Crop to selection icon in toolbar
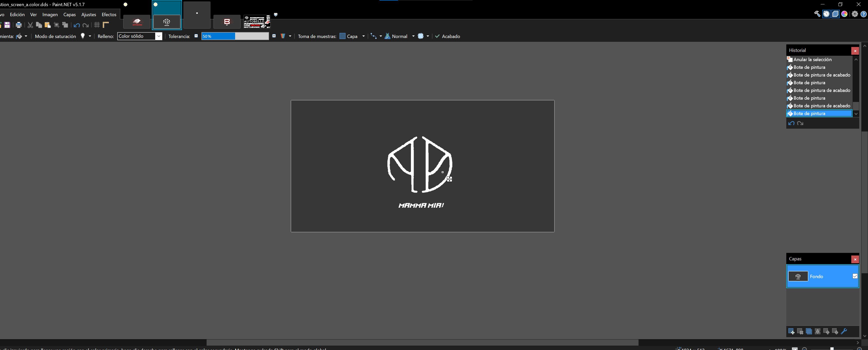Image resolution: width=868 pixels, height=350 pixels. click(x=57, y=25)
